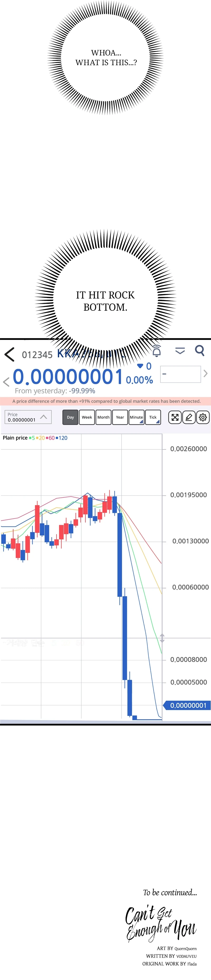Viewport: 211px width, 980px height.
Task: Toggle the blue 120 moving average legend
Action: (62, 438)
